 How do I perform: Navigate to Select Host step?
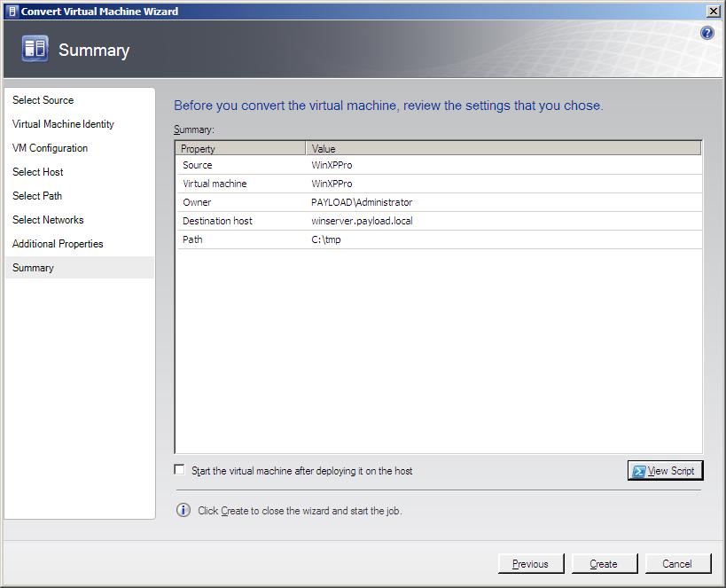[37, 172]
